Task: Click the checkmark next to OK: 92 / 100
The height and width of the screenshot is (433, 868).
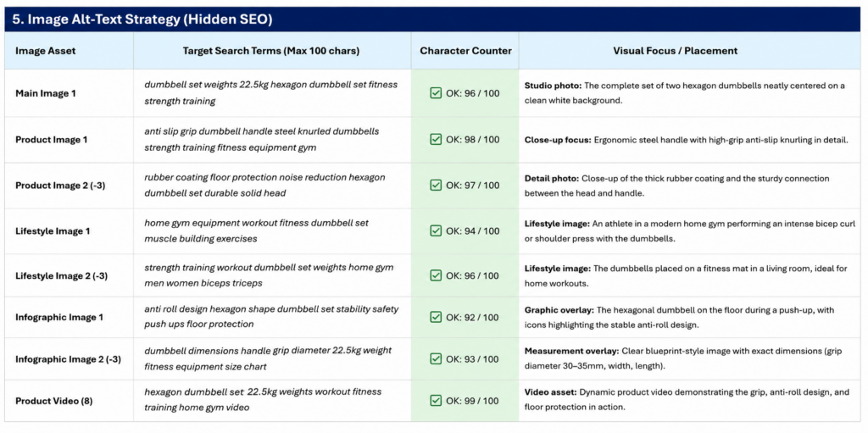Action: pyautogui.click(x=436, y=317)
